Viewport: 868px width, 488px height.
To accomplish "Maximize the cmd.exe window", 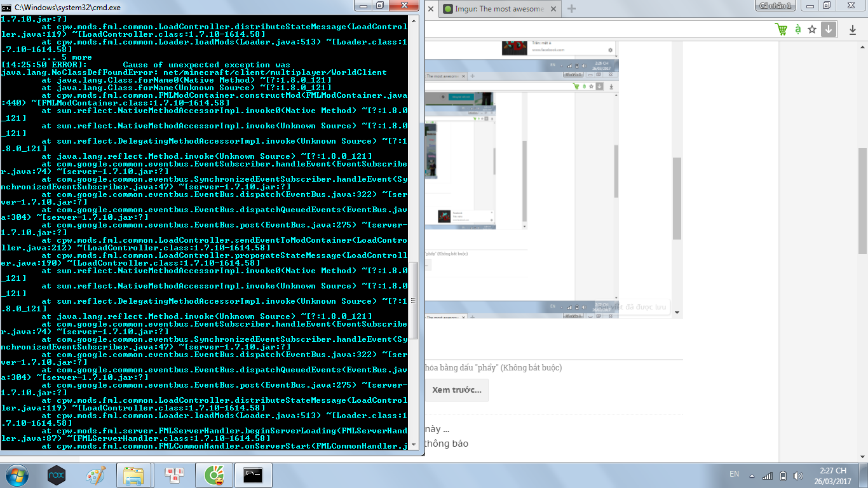I will (x=380, y=6).
